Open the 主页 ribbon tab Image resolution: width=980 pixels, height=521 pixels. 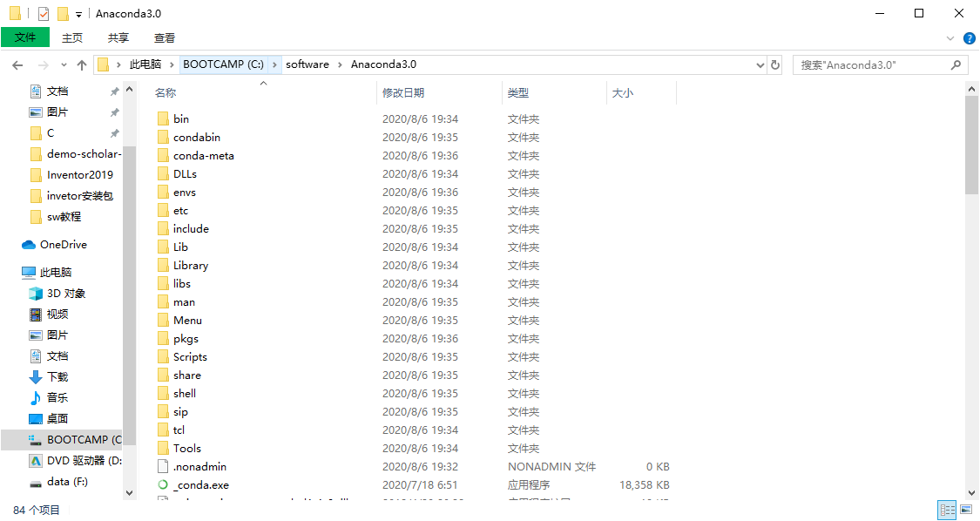[72, 38]
